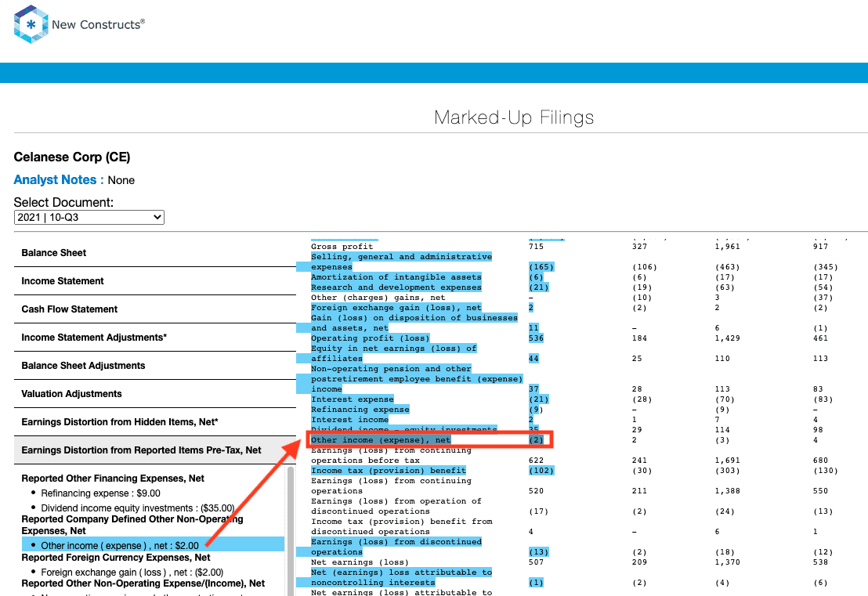
Task: Click the Gross profit line in filing
Action: (342, 247)
